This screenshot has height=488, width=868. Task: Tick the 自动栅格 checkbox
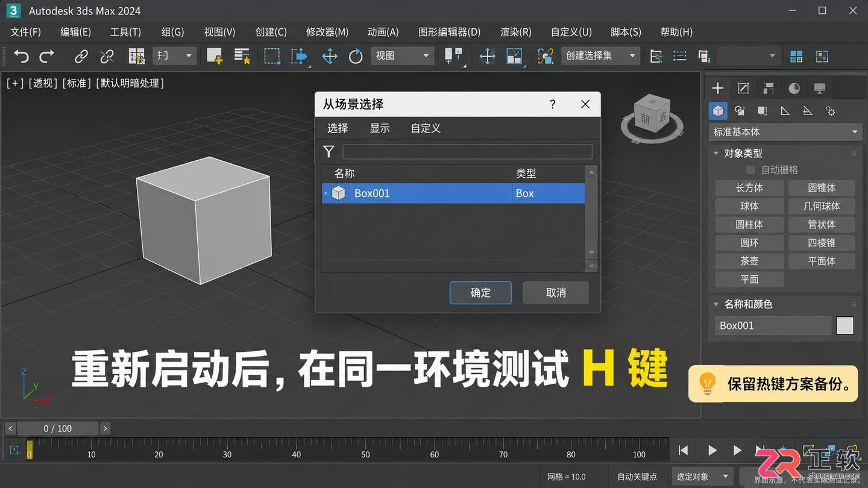pos(750,170)
